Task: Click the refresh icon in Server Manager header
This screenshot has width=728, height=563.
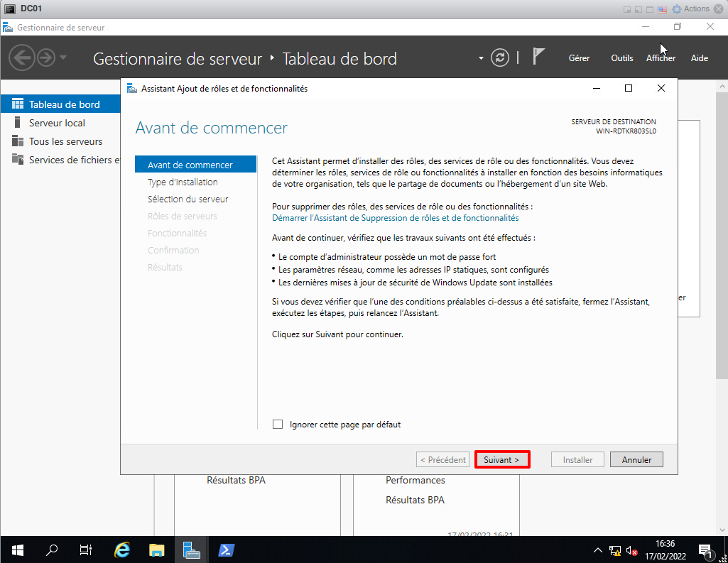Action: pyautogui.click(x=500, y=58)
